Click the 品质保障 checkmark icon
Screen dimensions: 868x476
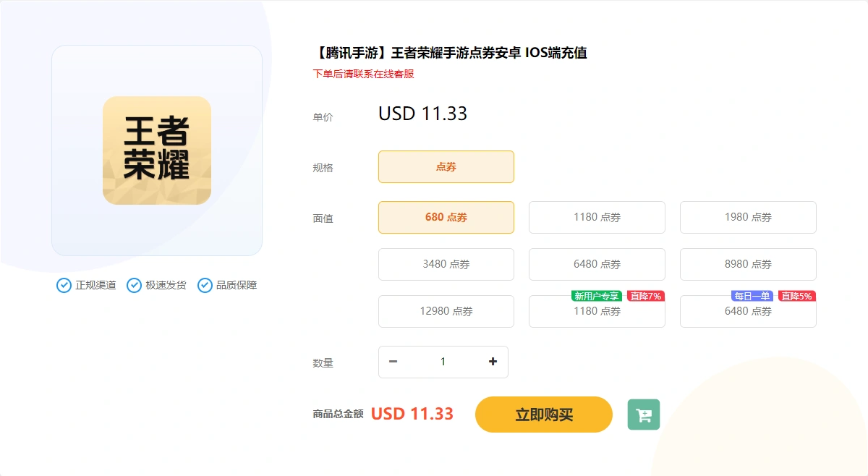[x=205, y=285]
